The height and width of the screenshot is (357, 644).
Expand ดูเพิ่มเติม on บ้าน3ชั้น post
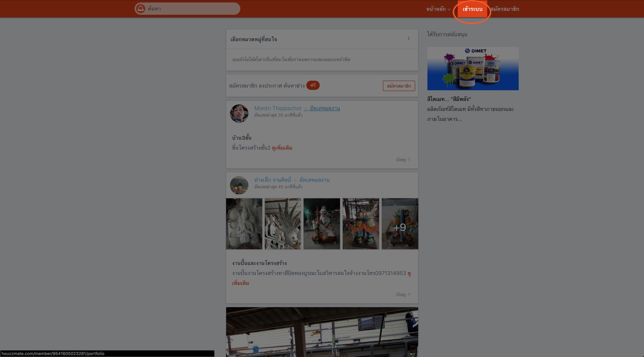click(x=282, y=148)
